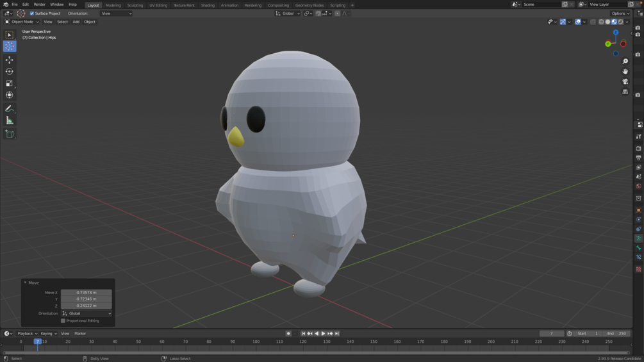Switch to wireframe viewport shading
Viewport: 644px width, 362px height.
pyautogui.click(x=601, y=22)
